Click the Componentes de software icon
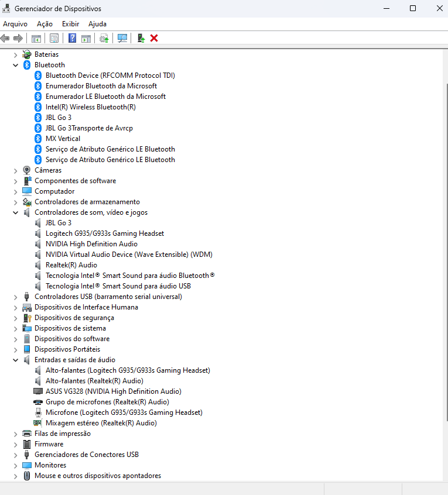This screenshot has width=448, height=495. click(27, 181)
